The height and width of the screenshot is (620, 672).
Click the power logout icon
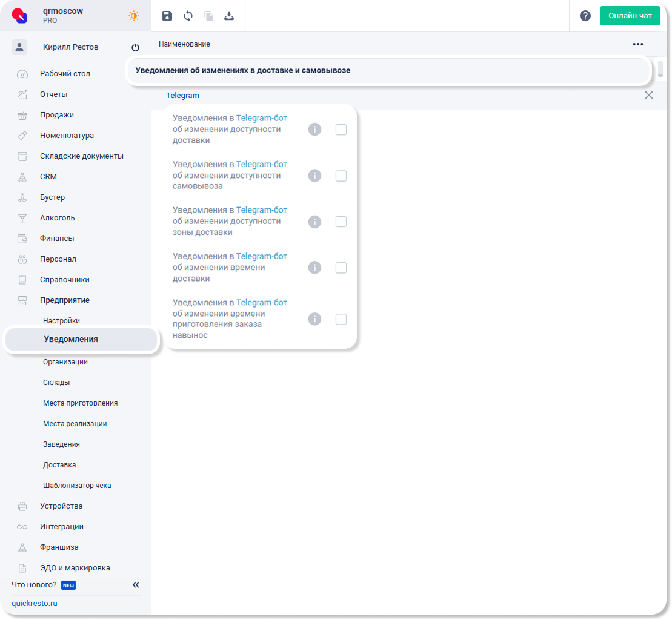(135, 47)
